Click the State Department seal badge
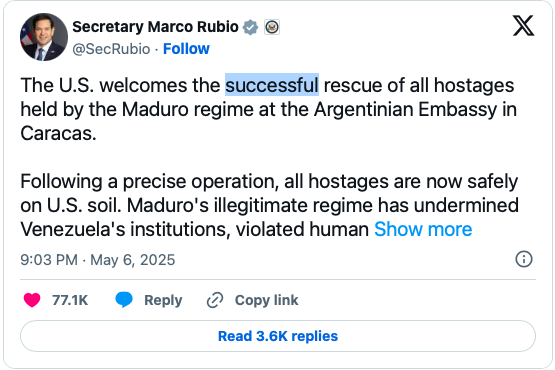This screenshot has height=370, width=555. coord(272,27)
